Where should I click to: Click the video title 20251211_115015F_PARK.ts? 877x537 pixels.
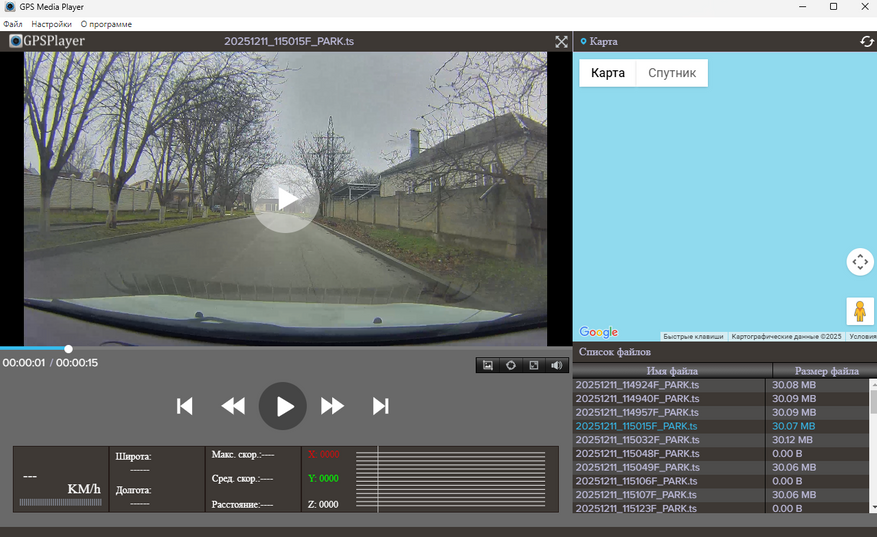coord(289,41)
